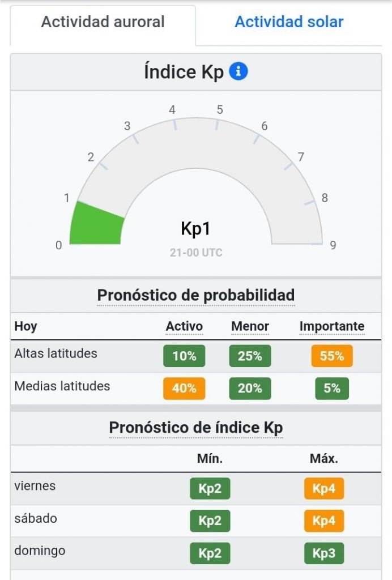This screenshot has width=392, height=580.
Task: Select the Actividad auroral tab
Action: pos(103,22)
